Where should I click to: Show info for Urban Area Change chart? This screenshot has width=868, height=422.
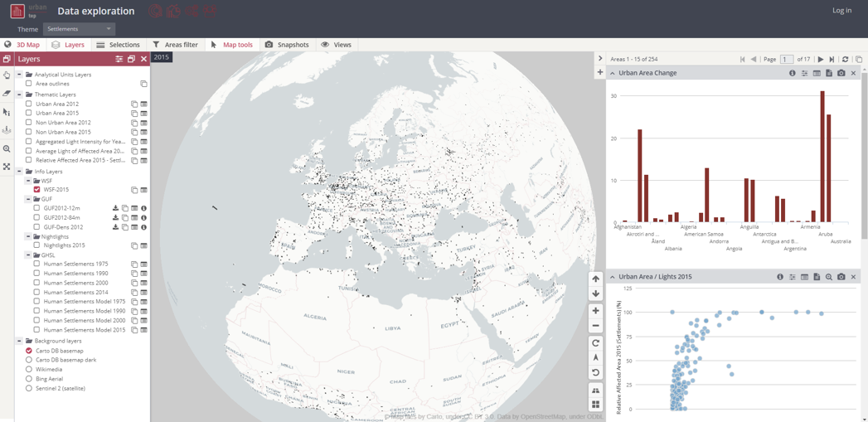(x=793, y=73)
